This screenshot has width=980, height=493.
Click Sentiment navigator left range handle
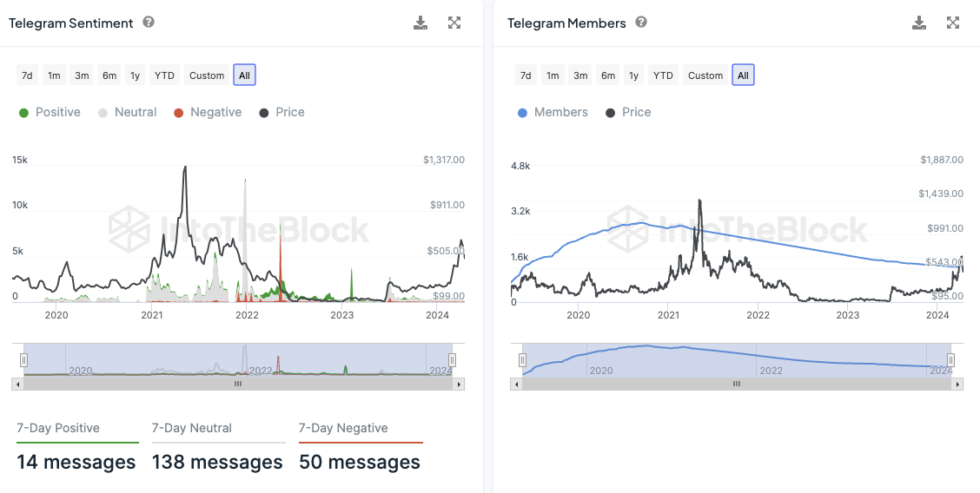coord(24,359)
